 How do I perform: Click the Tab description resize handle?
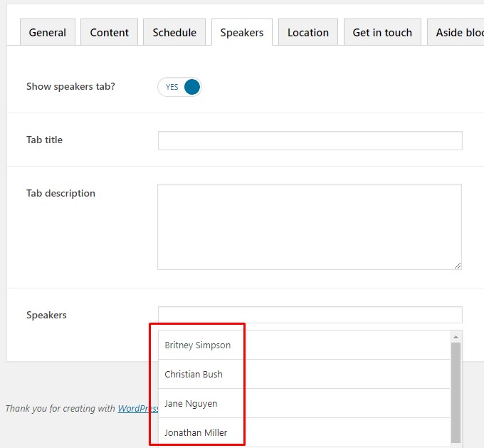[457, 265]
